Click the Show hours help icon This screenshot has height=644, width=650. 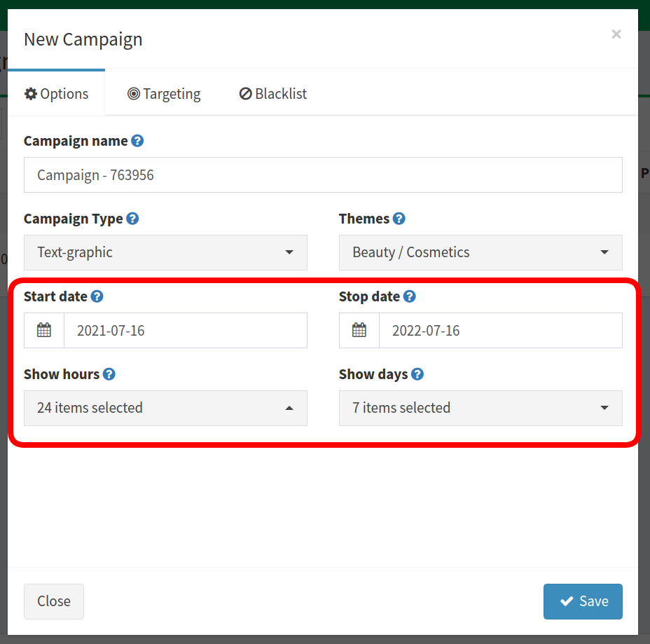(109, 374)
